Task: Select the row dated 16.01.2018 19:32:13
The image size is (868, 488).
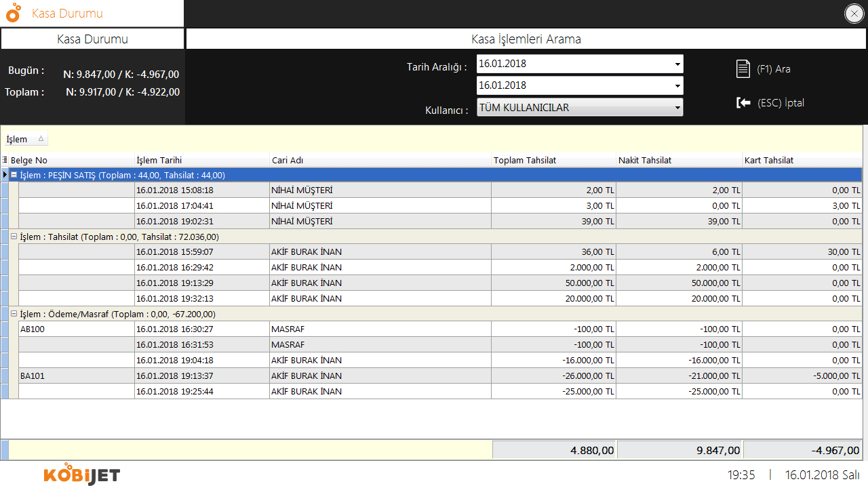Action: (441, 298)
